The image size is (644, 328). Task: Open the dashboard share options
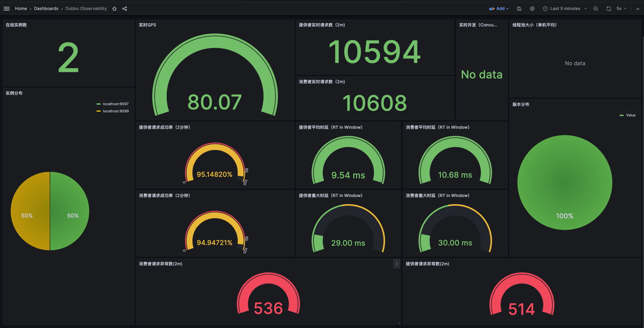coord(124,8)
